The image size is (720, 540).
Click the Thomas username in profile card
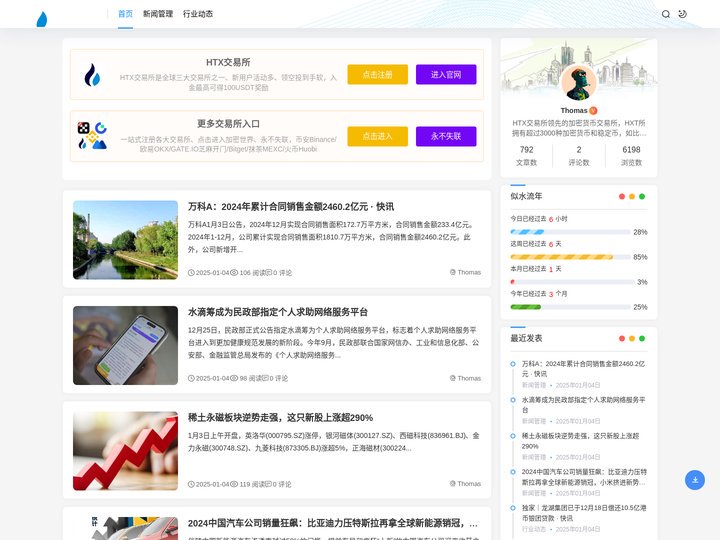[574, 111]
